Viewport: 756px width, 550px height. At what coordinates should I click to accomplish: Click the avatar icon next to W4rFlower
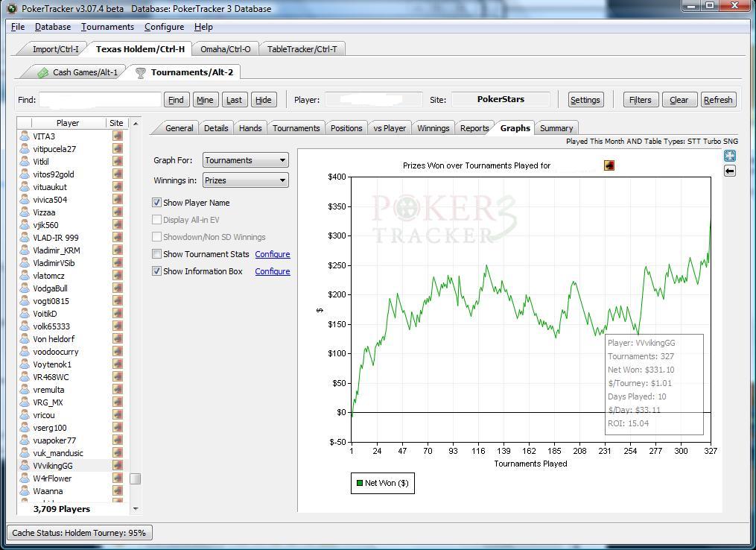(x=24, y=478)
